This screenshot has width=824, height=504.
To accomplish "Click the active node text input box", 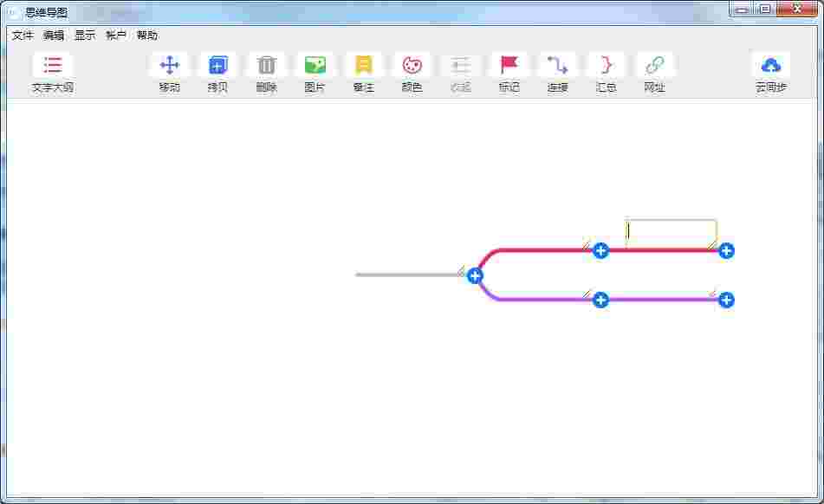I will tap(672, 233).
